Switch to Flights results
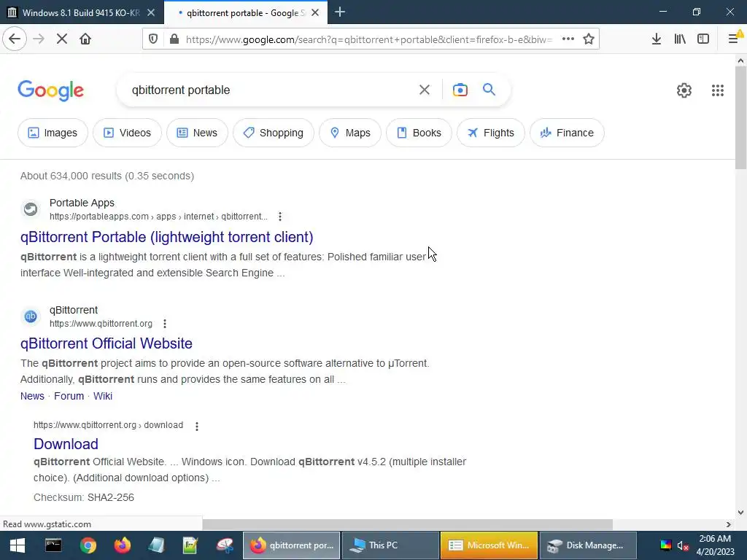Image resolution: width=747 pixels, height=560 pixels. pos(491,133)
